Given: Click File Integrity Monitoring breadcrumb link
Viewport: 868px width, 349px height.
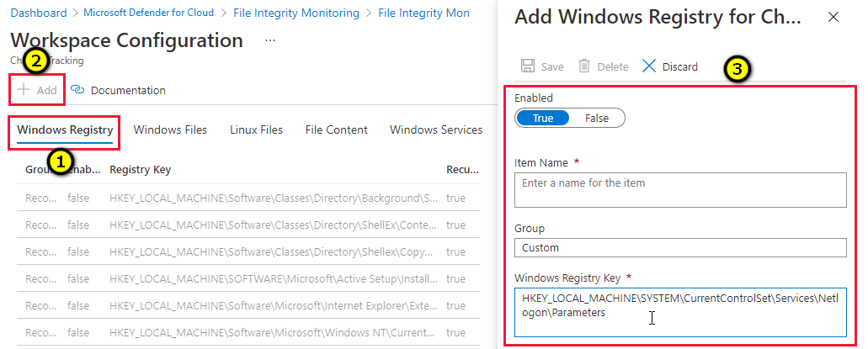Looking at the screenshot, I should (296, 13).
